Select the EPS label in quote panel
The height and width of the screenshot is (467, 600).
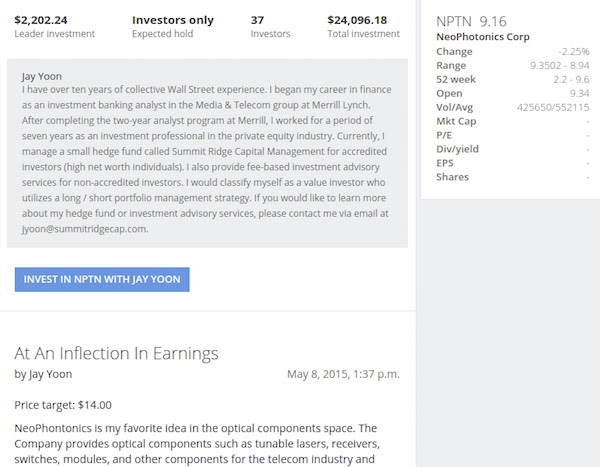click(445, 163)
